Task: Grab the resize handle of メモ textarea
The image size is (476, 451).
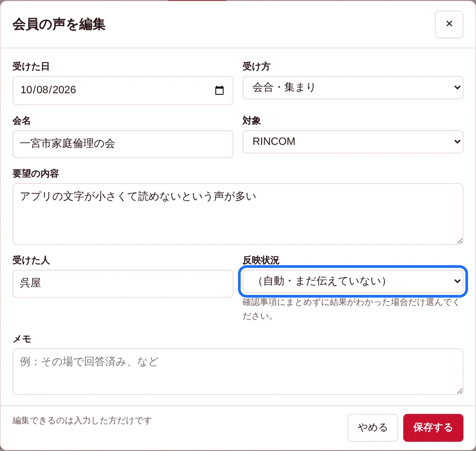Action: (459, 391)
